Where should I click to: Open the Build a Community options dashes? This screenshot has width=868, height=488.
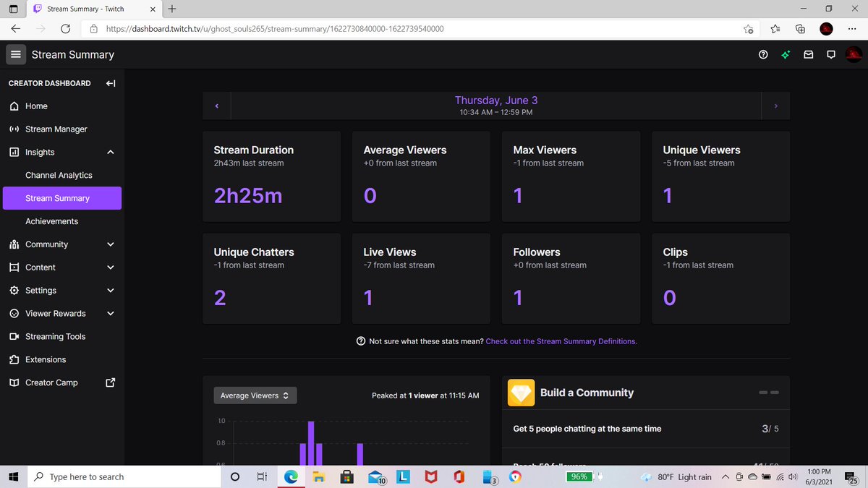pyautogui.click(x=769, y=393)
